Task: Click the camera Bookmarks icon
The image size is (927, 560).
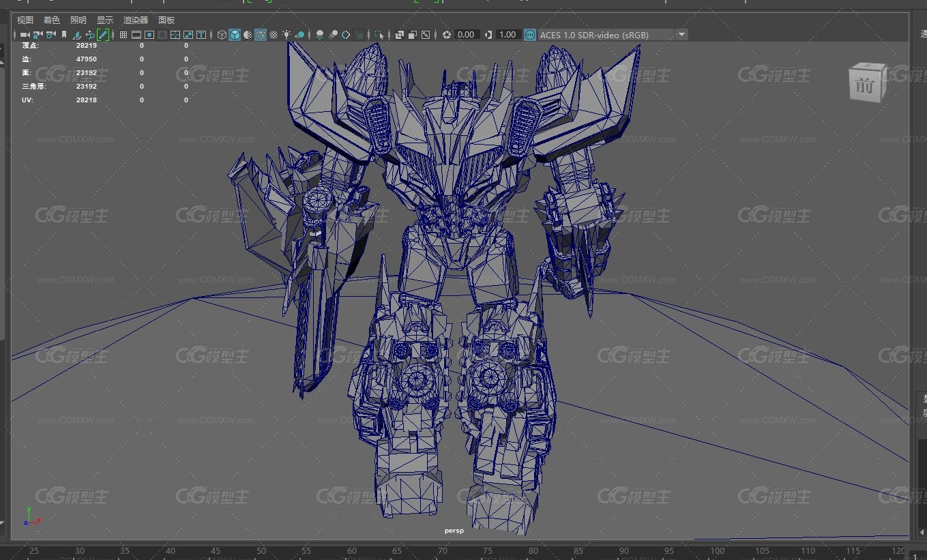Action: pyautogui.click(x=64, y=35)
